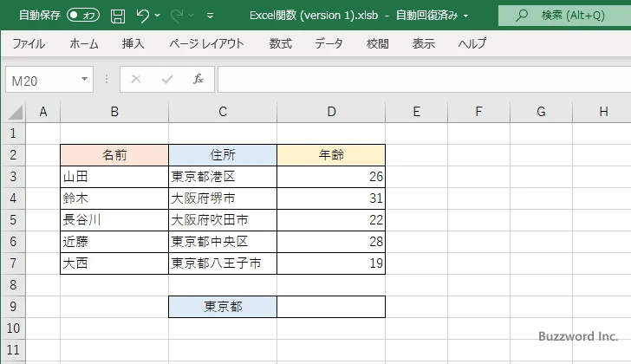This screenshot has height=364, width=631.
Task: Click the Select All corner triangle
Action: pyautogui.click(x=15, y=112)
